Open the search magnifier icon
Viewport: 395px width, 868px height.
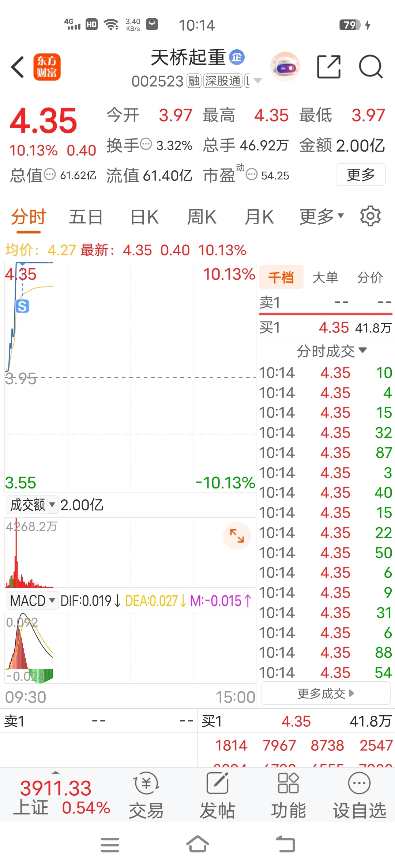click(x=370, y=67)
